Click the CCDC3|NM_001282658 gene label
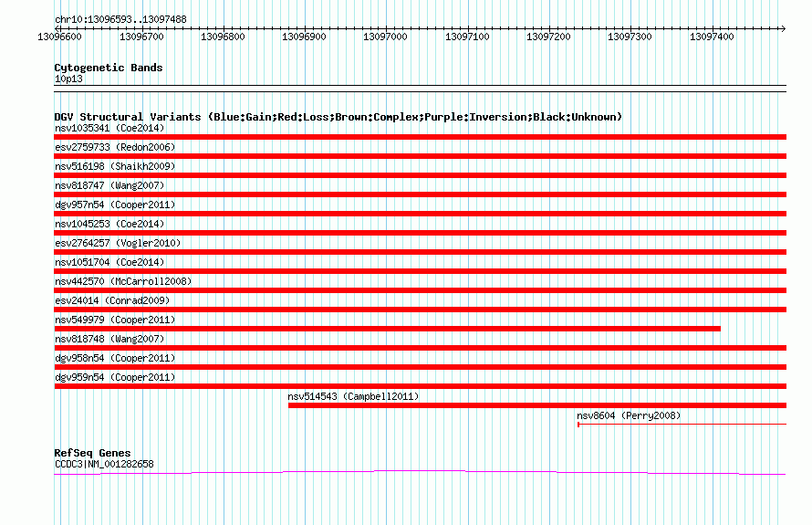 click(104, 464)
